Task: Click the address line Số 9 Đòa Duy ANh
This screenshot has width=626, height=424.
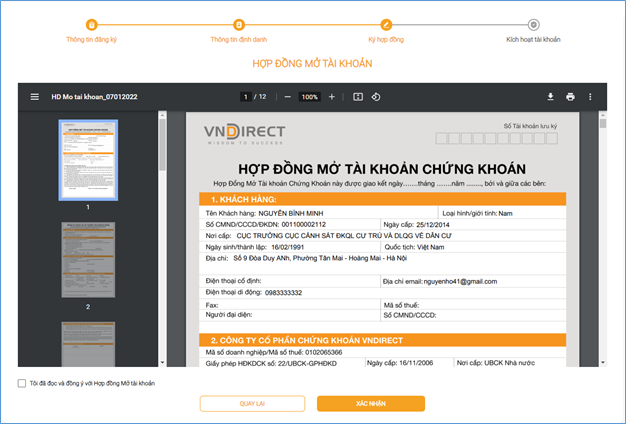Action: pyautogui.click(x=320, y=258)
